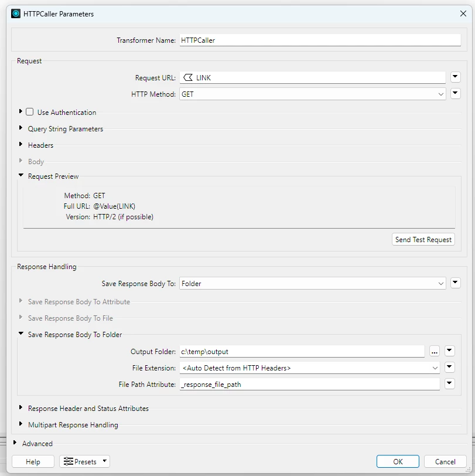Click the File Path Attribute field
The height and width of the screenshot is (476, 475).
[309, 385]
